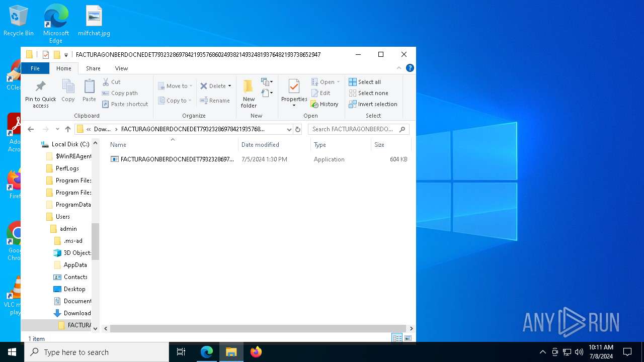
Task: Open the Move to dropdown
Action: [x=175, y=86]
